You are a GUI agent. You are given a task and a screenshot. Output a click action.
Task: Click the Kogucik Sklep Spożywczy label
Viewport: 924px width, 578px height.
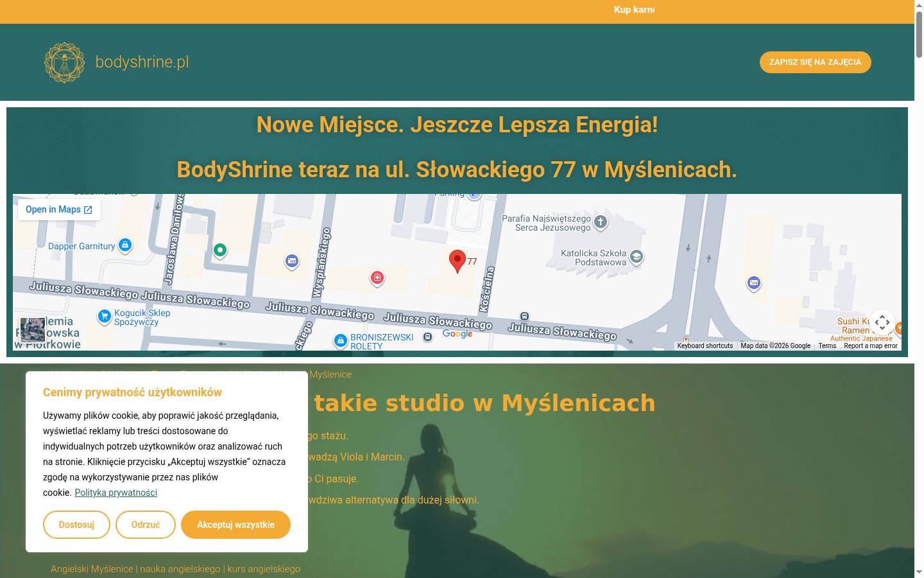coord(142,317)
